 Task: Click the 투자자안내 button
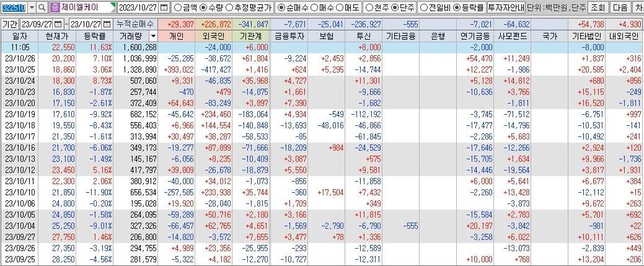click(x=506, y=7)
